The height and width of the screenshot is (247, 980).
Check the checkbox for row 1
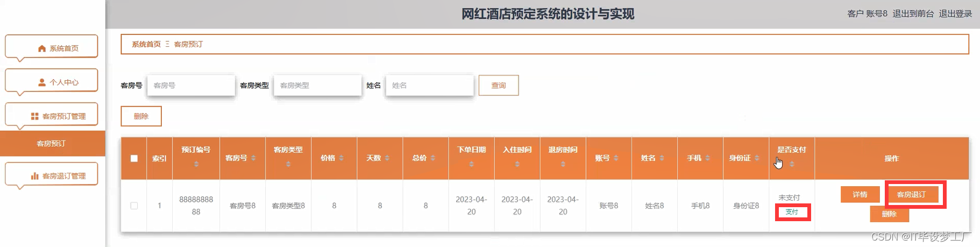coord(134,206)
